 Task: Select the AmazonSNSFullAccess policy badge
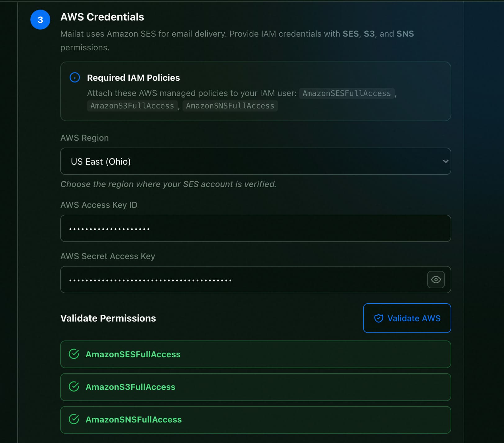coord(230,106)
